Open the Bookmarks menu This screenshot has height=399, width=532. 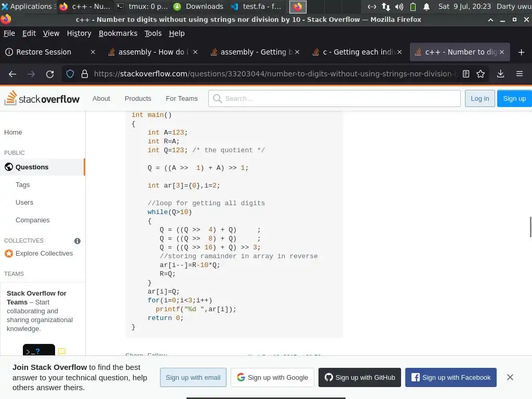tap(118, 33)
